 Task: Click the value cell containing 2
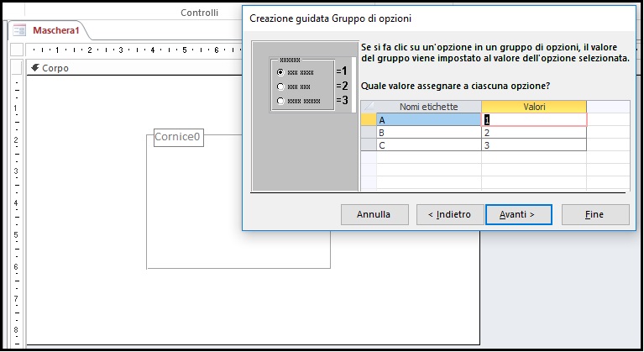534,132
